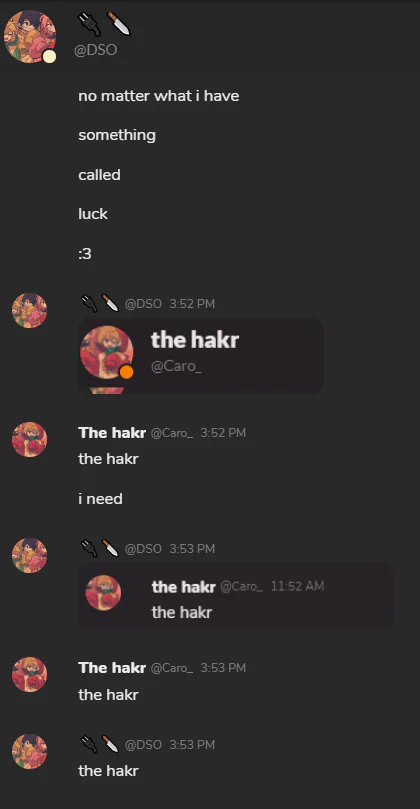Click the plug emoji in header name
This screenshot has width=420, height=809.
click(x=89, y=24)
